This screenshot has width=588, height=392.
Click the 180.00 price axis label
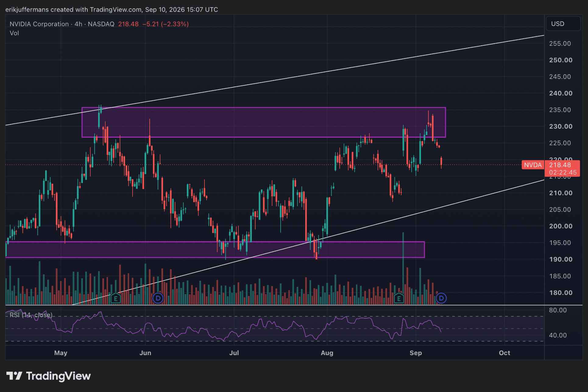click(x=561, y=293)
